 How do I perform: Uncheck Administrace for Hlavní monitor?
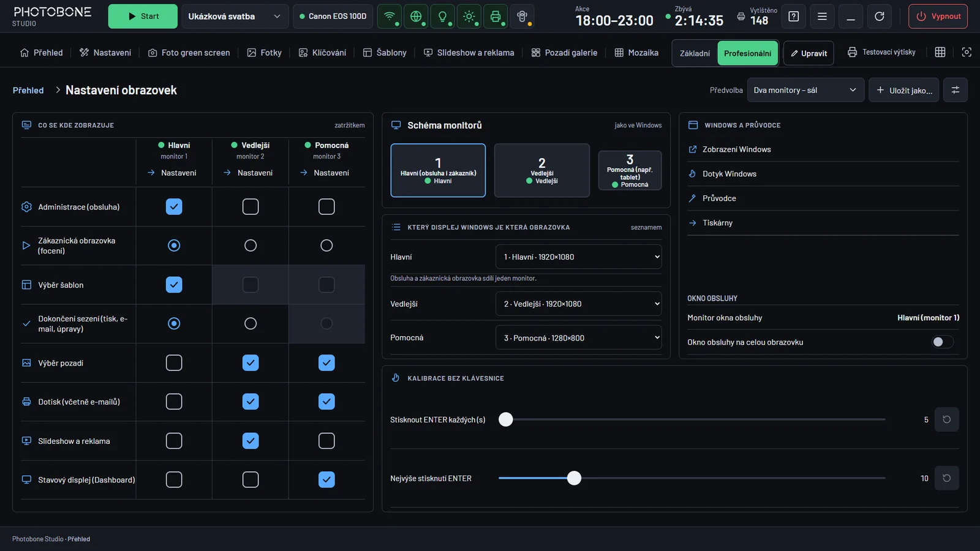174,207
